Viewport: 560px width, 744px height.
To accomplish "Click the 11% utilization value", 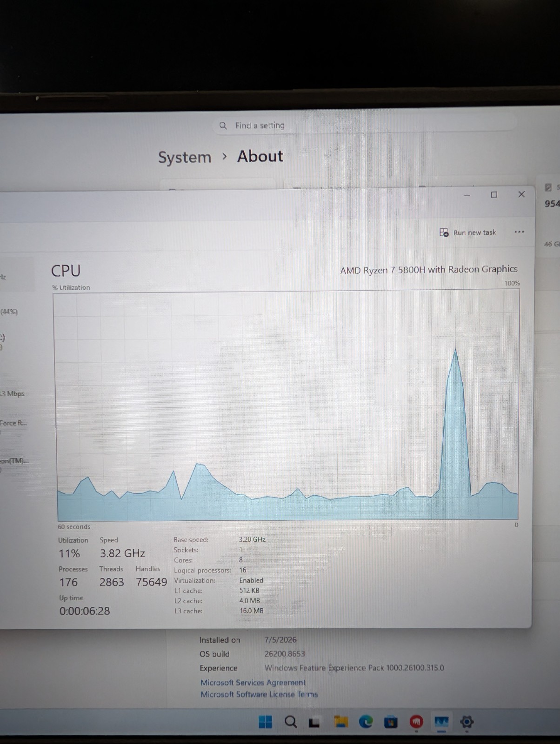I will pos(69,553).
